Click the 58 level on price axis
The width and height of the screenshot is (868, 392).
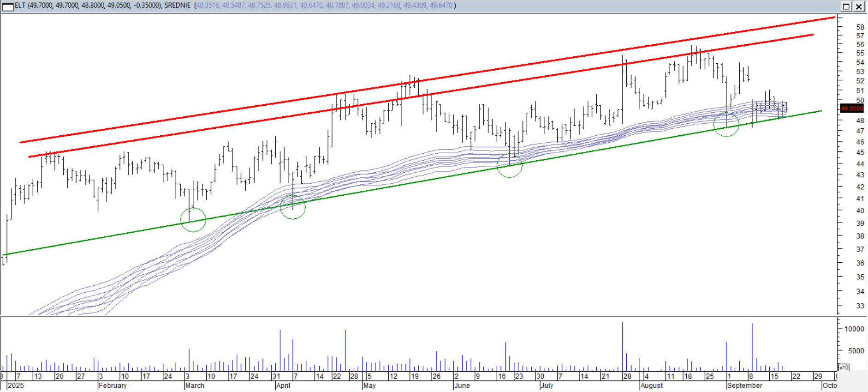(x=860, y=27)
